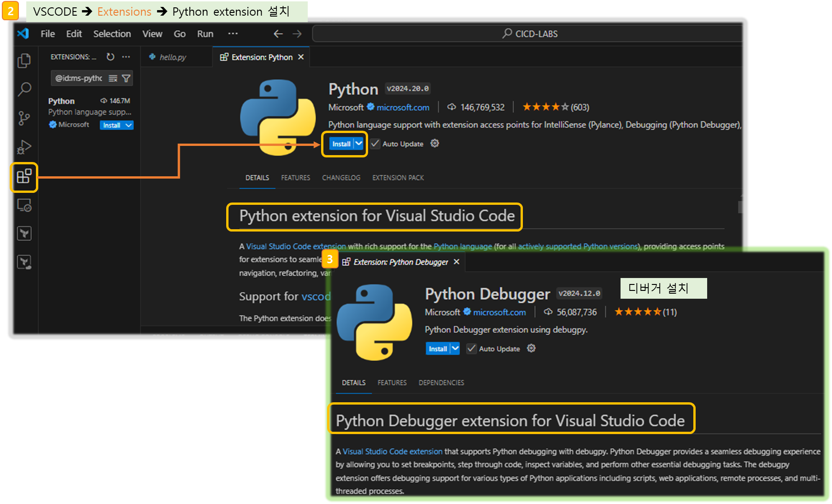
Task: Open 'Visual Studio Code extension' link, Python page
Action: tap(296, 246)
